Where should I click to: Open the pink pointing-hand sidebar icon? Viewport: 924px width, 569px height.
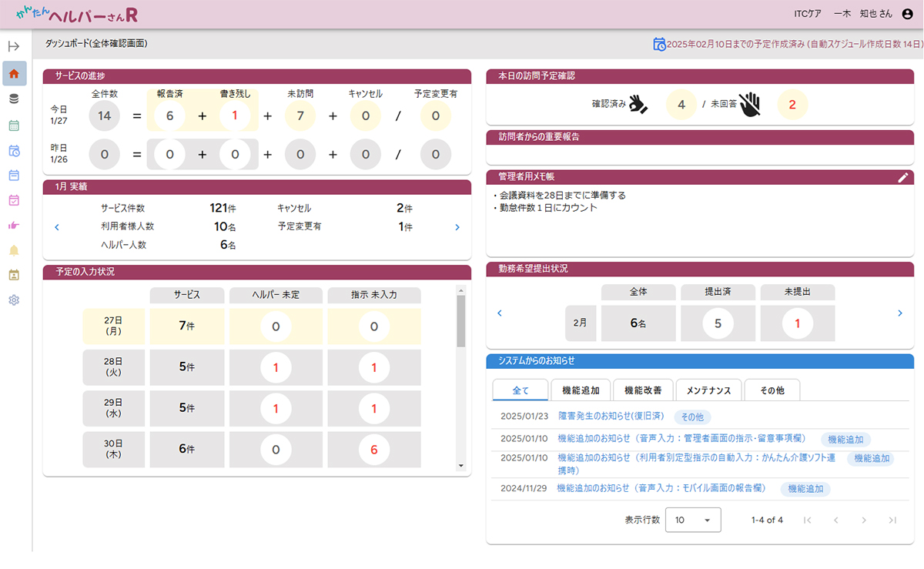[14, 225]
